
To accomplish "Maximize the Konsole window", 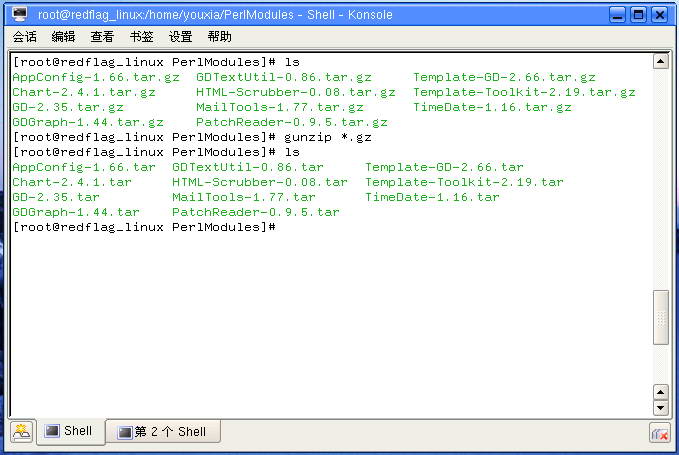I will point(638,15).
